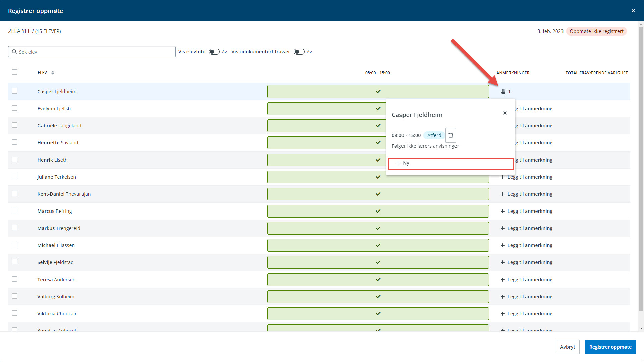Add remark for Markus Trengereid
644x362 pixels.
pyautogui.click(x=527, y=228)
